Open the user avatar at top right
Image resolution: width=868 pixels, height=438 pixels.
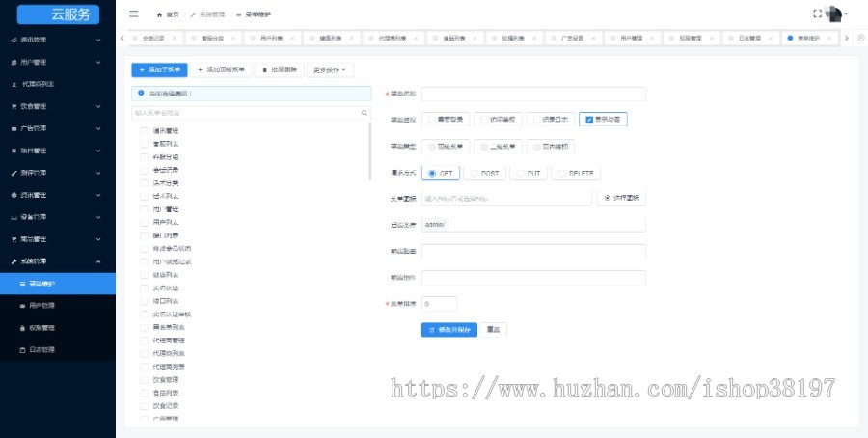[833, 14]
